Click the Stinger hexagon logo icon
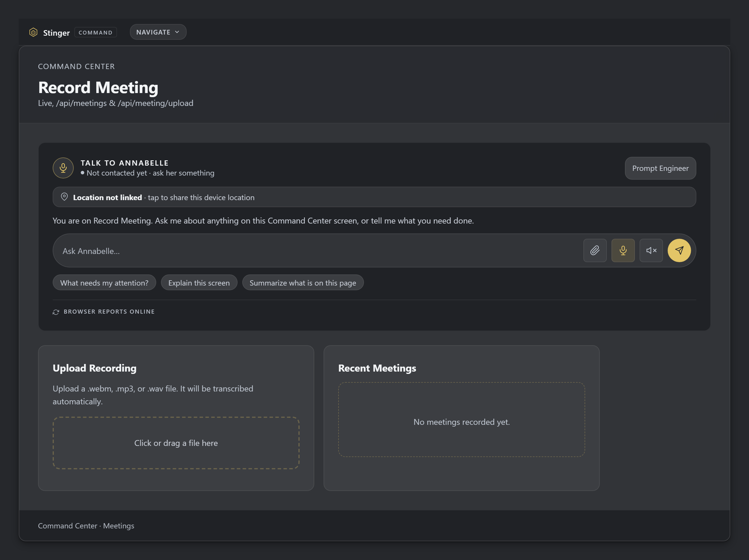The image size is (749, 560). click(33, 32)
